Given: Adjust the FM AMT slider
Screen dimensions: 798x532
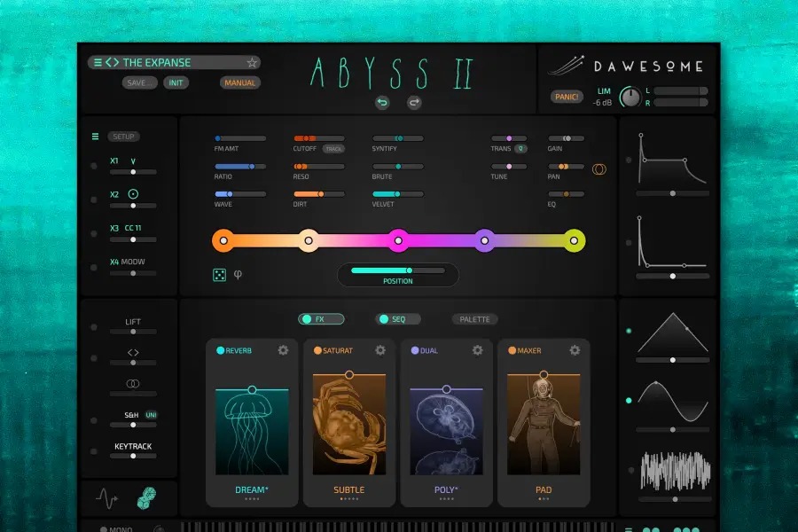Looking at the screenshot, I should pyautogui.click(x=240, y=138).
